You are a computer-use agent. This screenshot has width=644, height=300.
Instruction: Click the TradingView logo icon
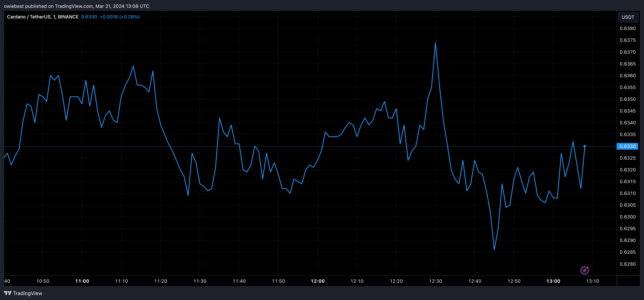point(7,293)
